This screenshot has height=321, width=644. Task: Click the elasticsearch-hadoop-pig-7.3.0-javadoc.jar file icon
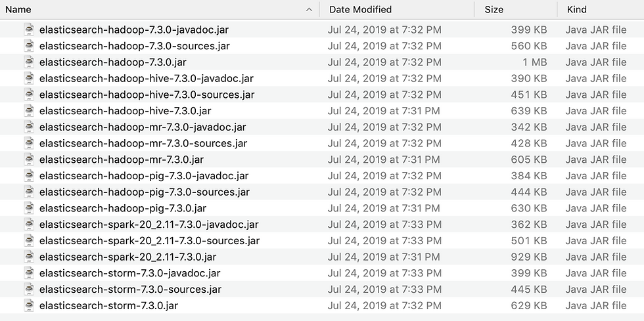click(x=29, y=176)
